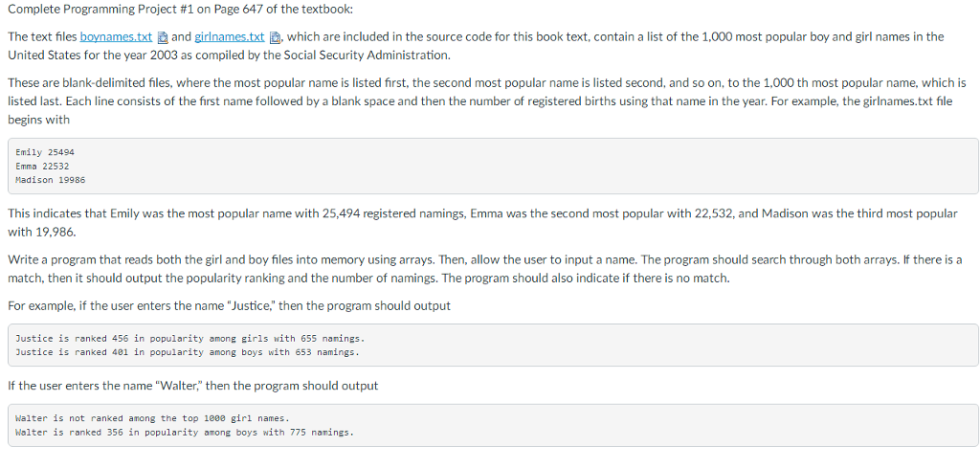Click the 'Walter is not ranked' output line
980x469 pixels.
pyautogui.click(x=152, y=417)
